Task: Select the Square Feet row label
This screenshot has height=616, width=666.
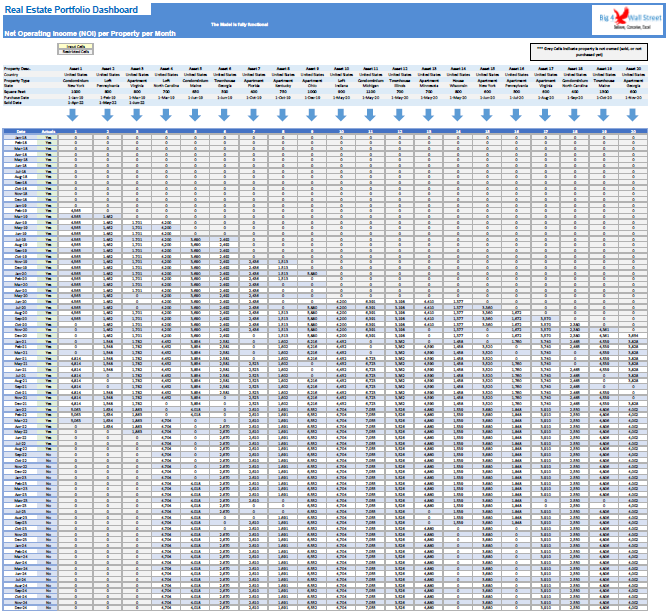Action: [13, 91]
